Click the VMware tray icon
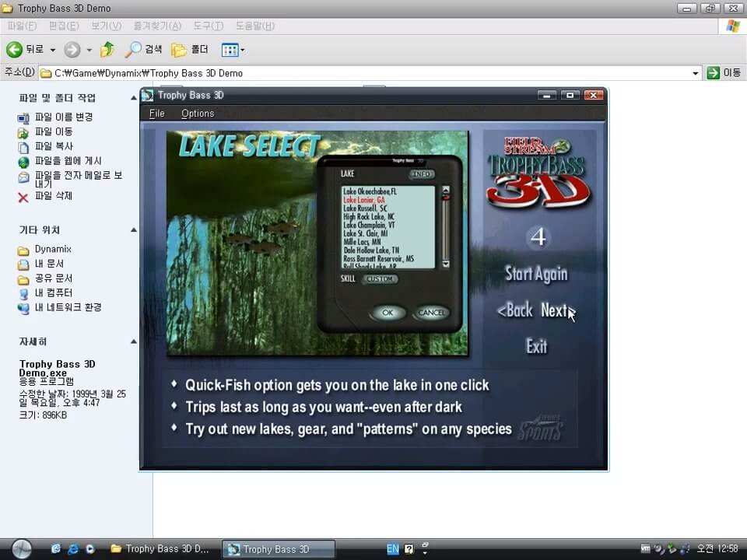This screenshot has width=747, height=560. point(646,548)
